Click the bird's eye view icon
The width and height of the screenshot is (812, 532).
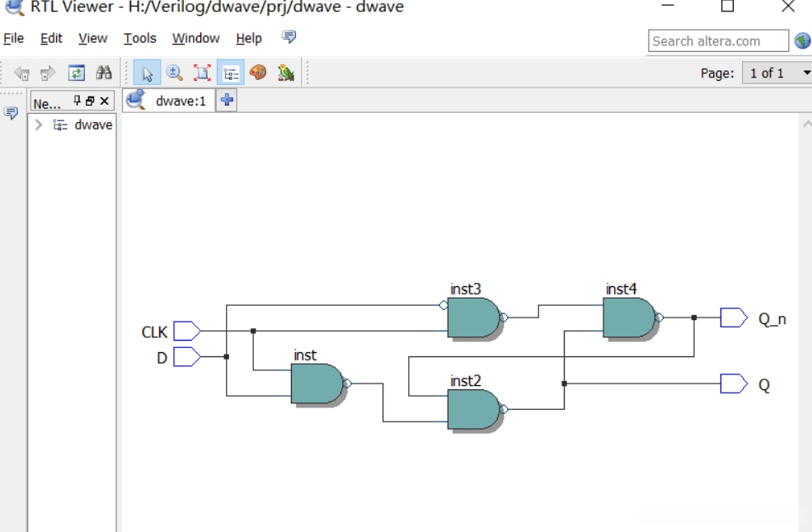tap(286, 73)
